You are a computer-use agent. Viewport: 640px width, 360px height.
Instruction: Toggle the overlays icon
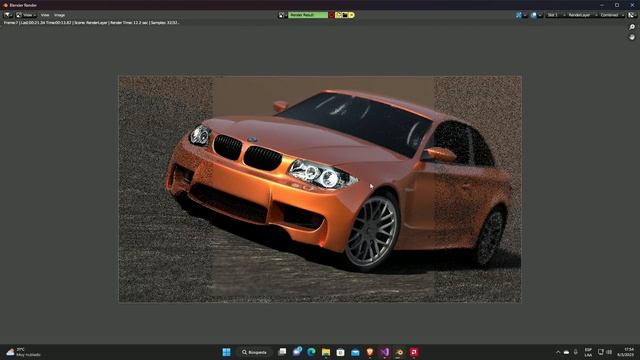(534, 15)
